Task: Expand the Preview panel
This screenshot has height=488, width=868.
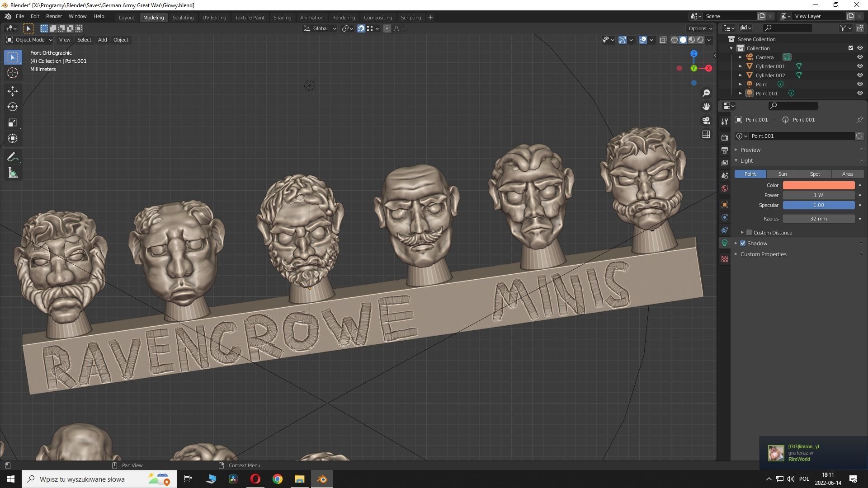Action: click(x=750, y=150)
